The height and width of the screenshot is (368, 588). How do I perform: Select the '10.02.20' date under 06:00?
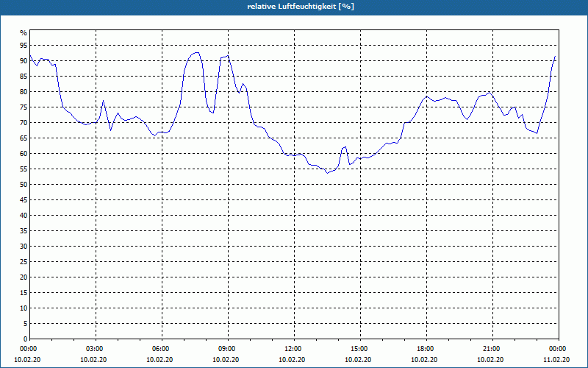click(160, 360)
